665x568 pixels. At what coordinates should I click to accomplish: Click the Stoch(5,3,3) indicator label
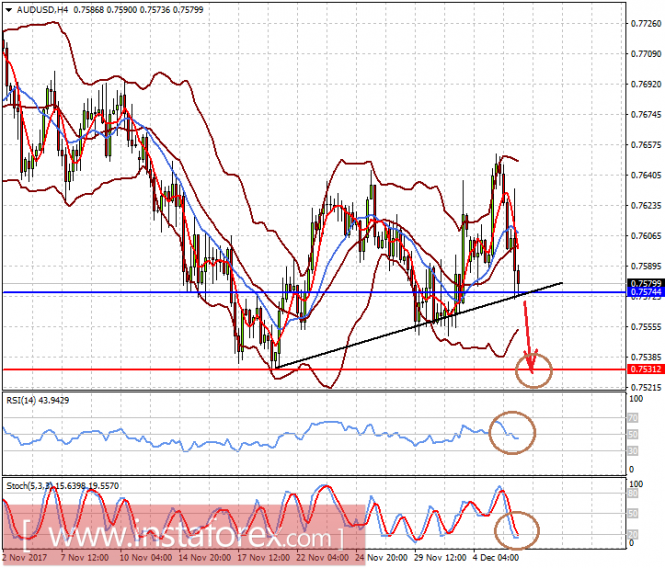(x=33, y=485)
